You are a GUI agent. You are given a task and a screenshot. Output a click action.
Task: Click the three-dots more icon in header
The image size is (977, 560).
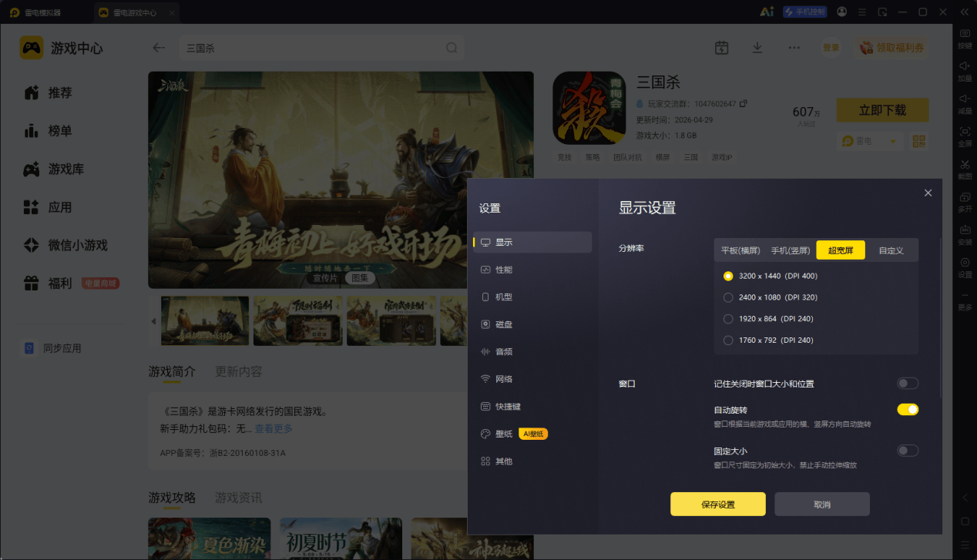794,48
